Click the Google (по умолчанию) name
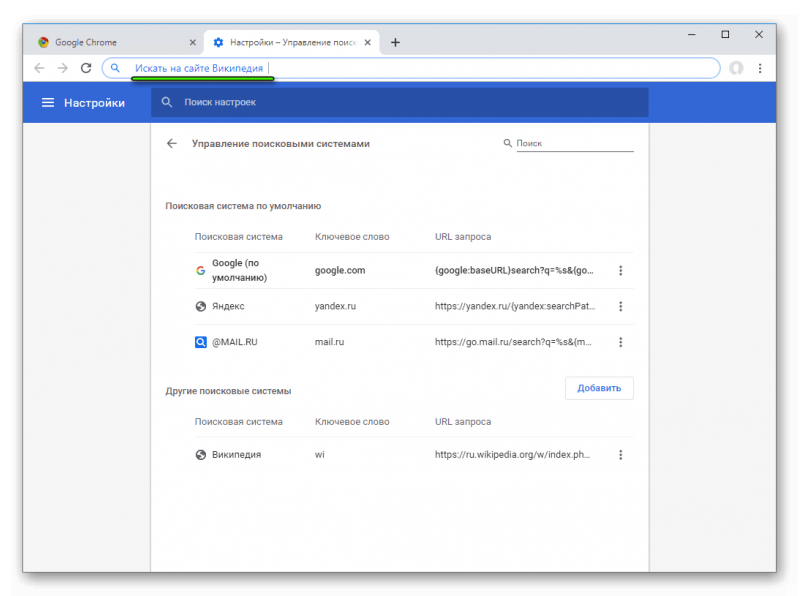The width and height of the screenshot is (800, 596). [239, 270]
